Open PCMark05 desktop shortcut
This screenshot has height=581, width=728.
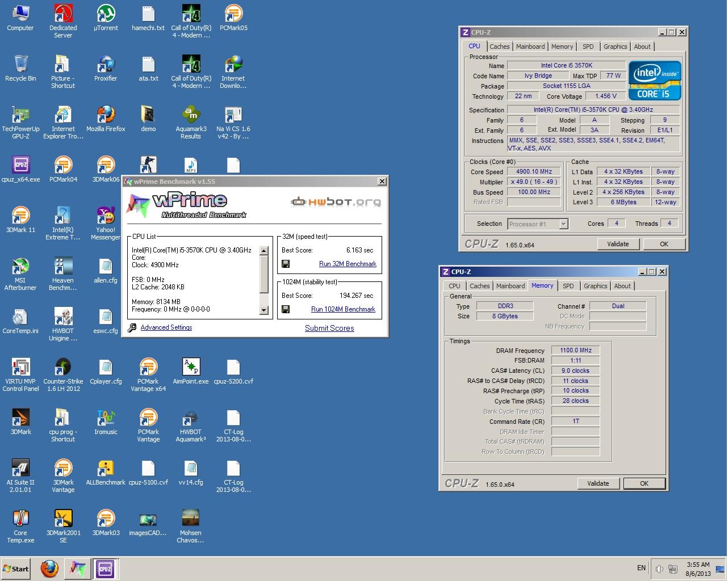click(x=233, y=18)
